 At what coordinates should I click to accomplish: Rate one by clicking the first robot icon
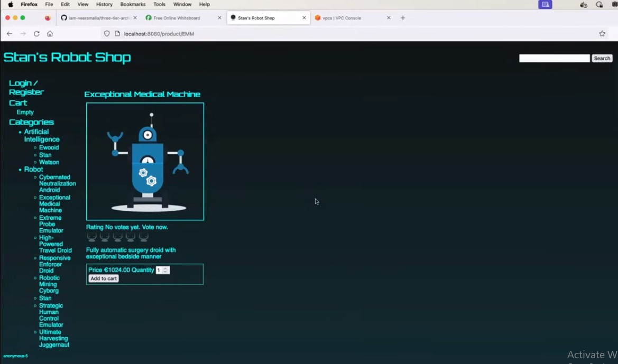pos(91,236)
